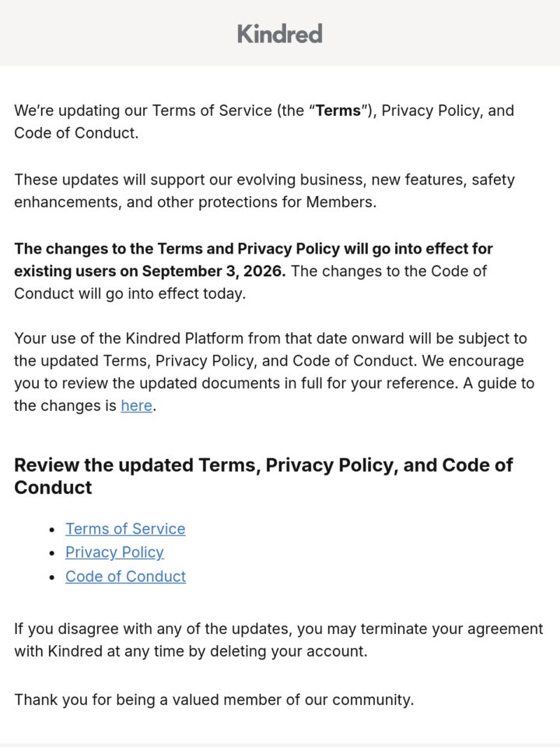The height and width of the screenshot is (747, 560).
Task: Open the Code of Conduct link
Action: coord(126,577)
